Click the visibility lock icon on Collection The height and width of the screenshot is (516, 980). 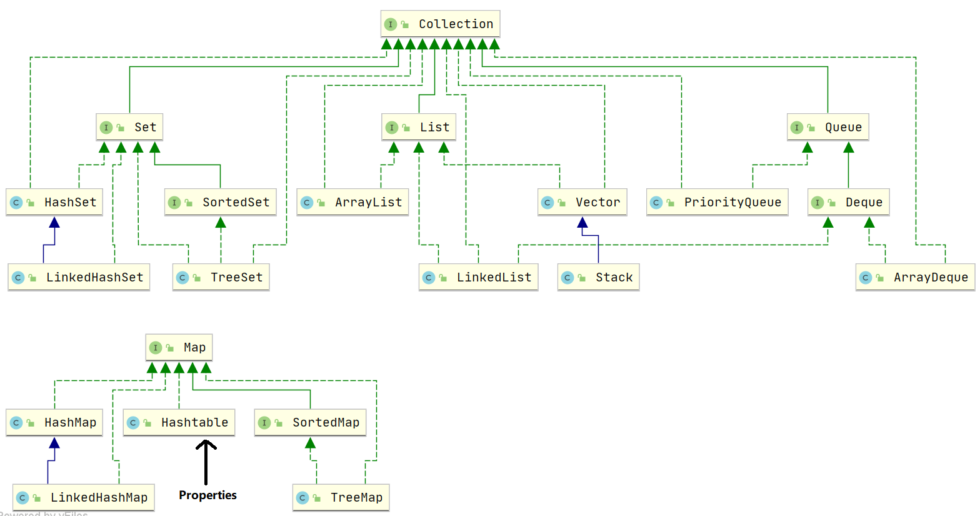click(405, 24)
